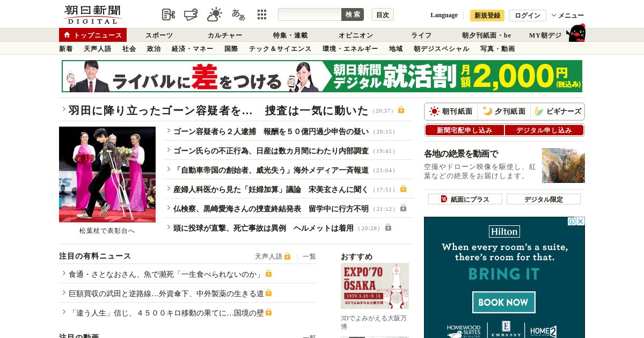Read ゴーン容疑者ら2人逮捕 article

271,131
